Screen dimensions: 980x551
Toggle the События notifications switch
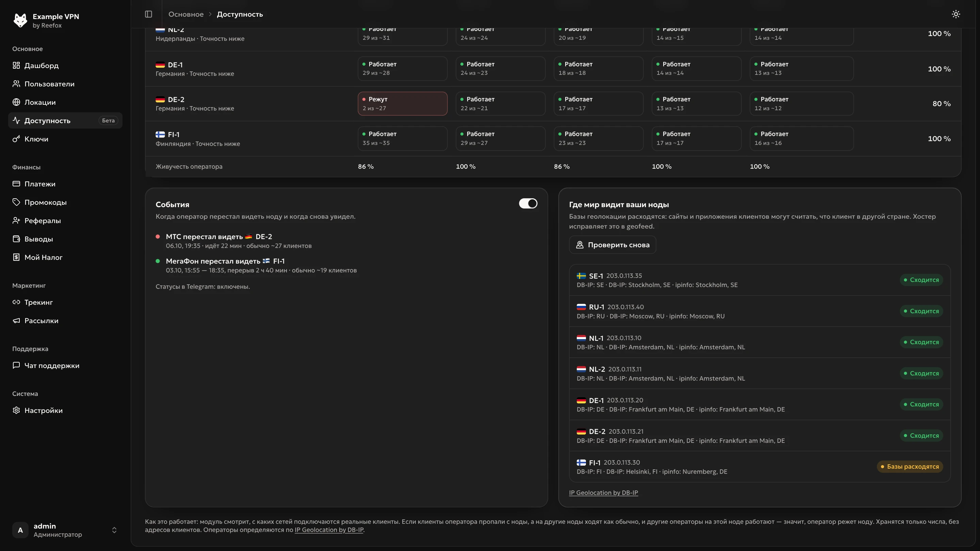coord(528,203)
